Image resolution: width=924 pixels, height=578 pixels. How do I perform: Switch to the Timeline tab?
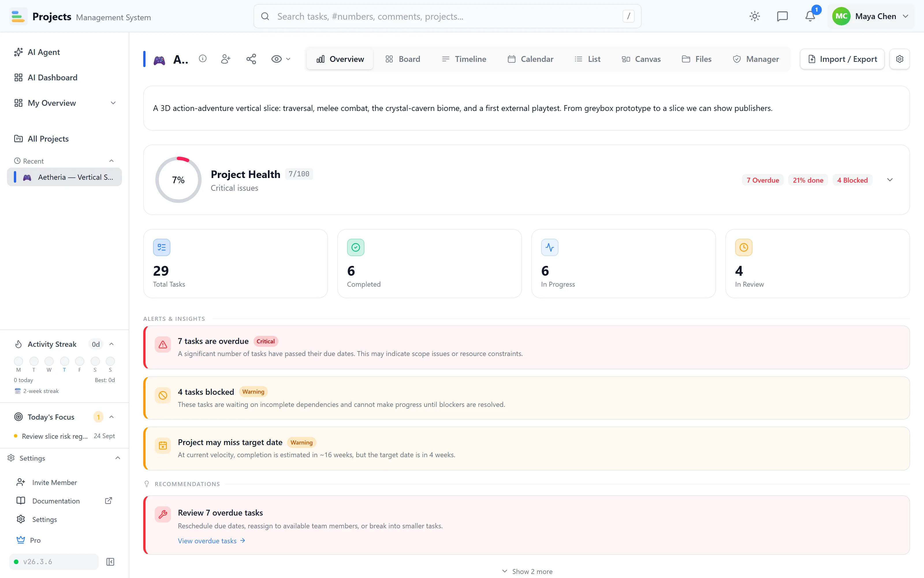[x=464, y=59]
